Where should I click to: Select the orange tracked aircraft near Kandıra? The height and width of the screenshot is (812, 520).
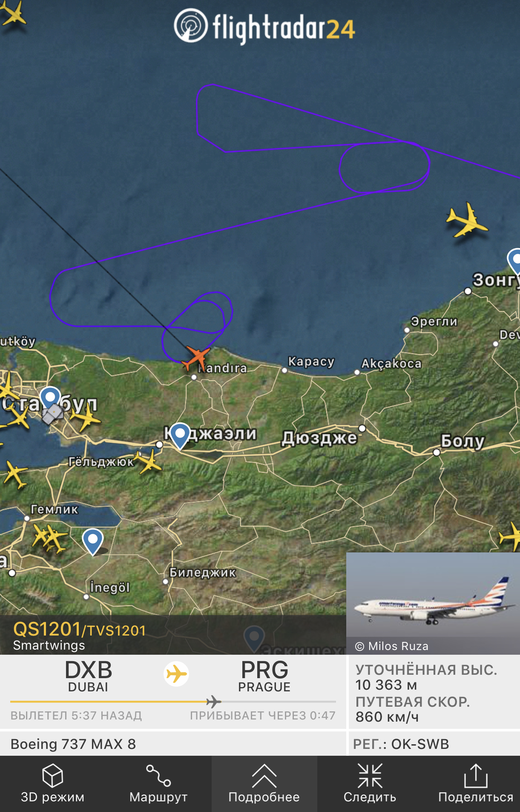[x=196, y=357]
